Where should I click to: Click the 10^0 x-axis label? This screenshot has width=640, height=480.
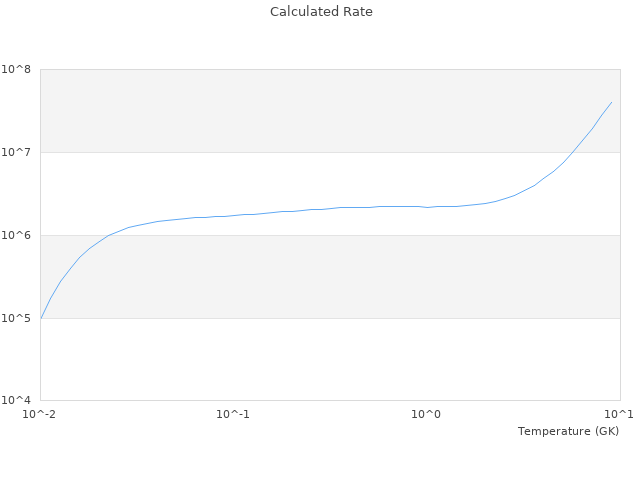427,414
